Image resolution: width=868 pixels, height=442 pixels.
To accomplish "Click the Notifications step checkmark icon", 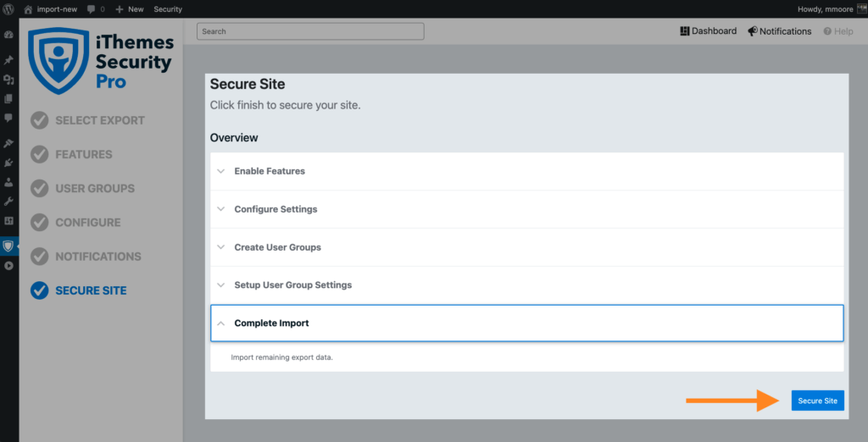I will click(x=39, y=257).
